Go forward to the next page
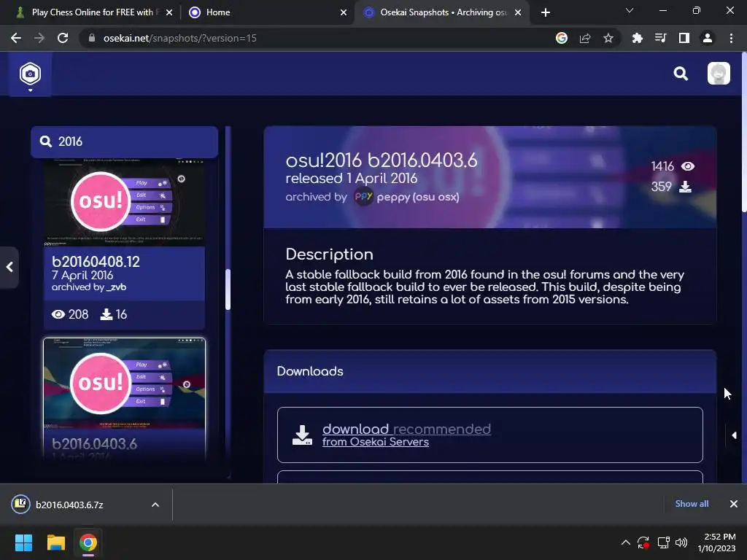This screenshot has height=560, width=747. (39, 38)
